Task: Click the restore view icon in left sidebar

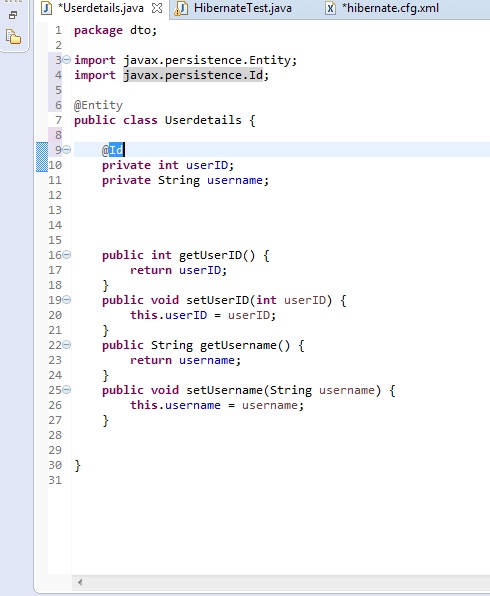Action: 13,15
